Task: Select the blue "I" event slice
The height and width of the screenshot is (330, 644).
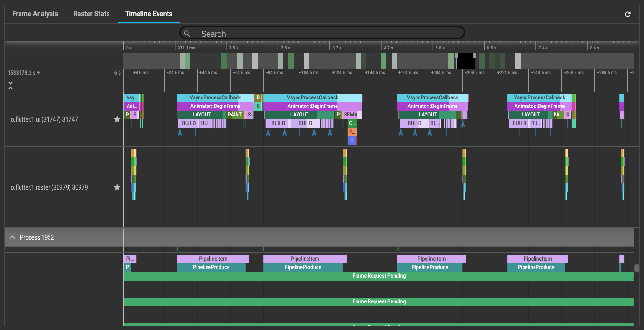Action: (x=352, y=140)
